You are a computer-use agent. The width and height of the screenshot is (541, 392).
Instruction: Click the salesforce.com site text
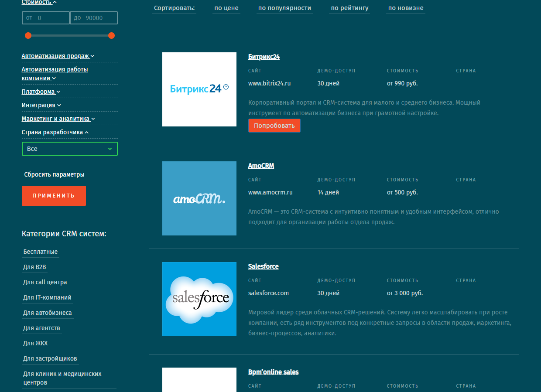point(269,293)
